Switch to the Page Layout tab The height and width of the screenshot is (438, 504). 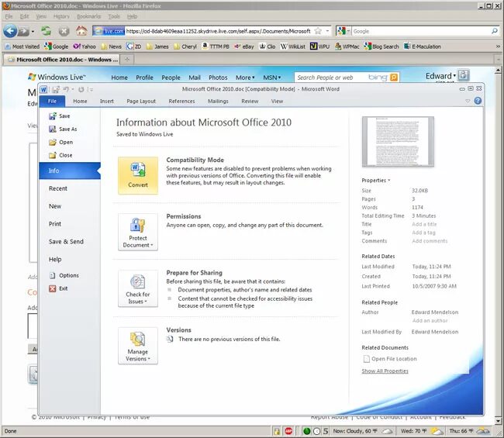click(x=141, y=102)
